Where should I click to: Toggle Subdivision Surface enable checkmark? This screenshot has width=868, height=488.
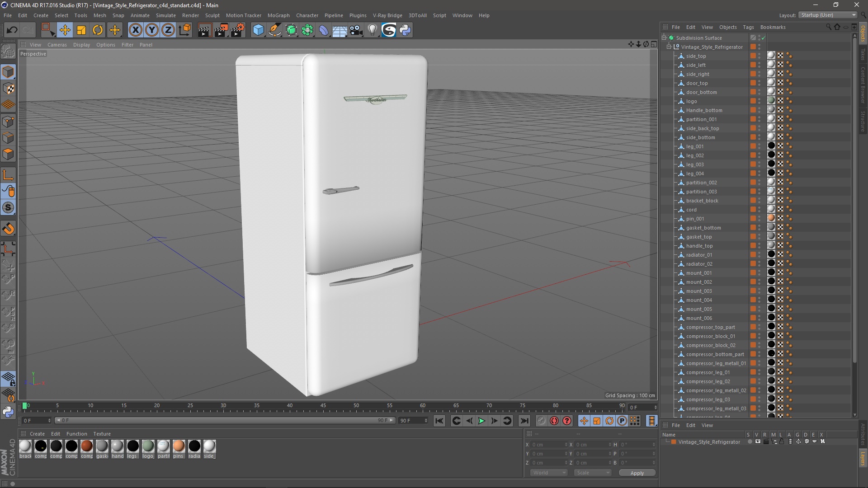[764, 38]
